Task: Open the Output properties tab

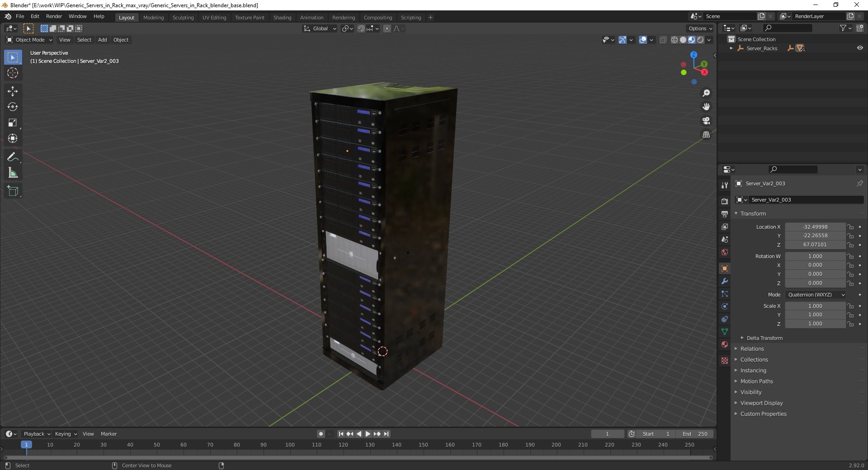Action: point(725,214)
